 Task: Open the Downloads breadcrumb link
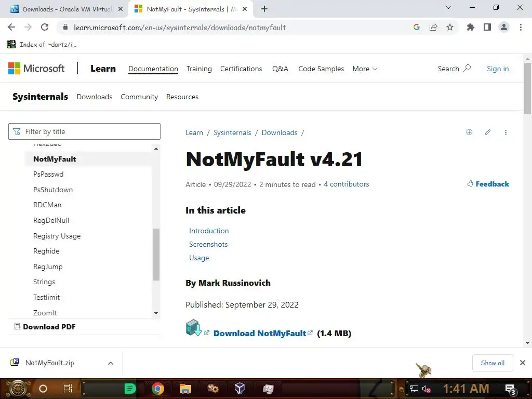pos(279,132)
